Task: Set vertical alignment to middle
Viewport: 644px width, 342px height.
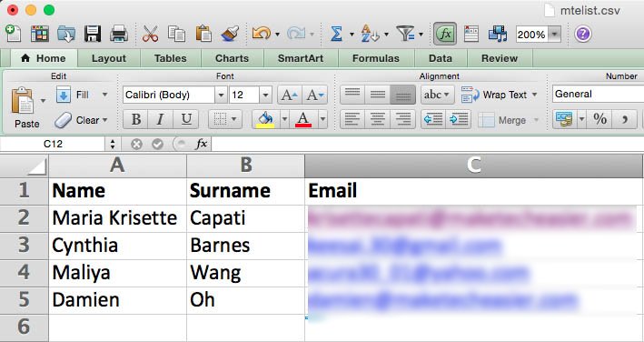Action: tap(378, 95)
